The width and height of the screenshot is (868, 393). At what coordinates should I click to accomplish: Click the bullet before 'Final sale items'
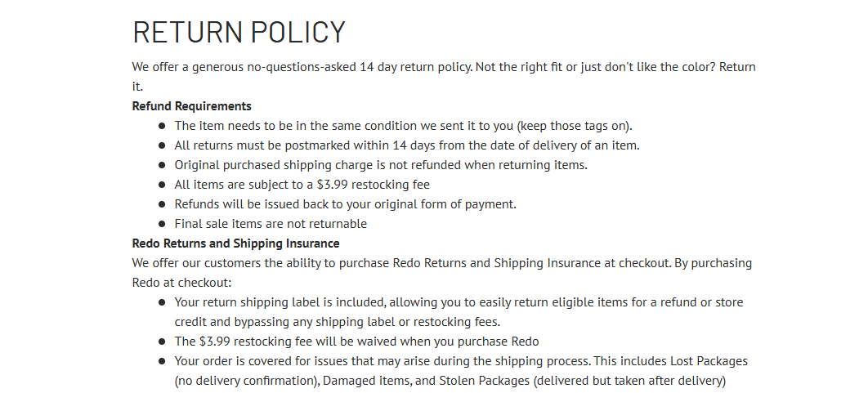point(162,224)
